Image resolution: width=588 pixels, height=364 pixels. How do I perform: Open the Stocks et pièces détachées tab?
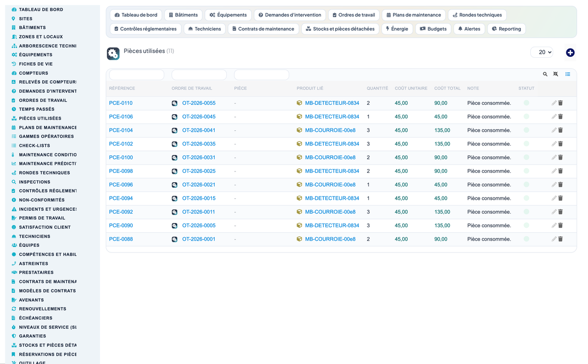point(340,29)
